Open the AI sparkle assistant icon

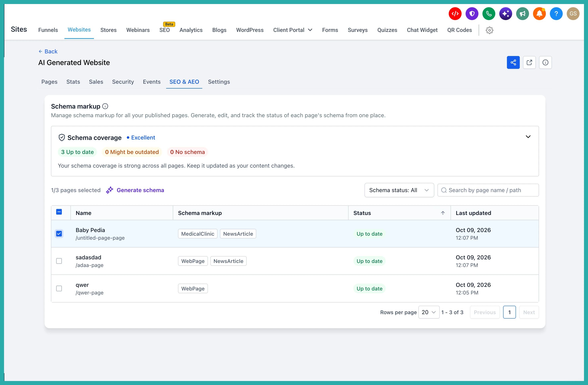point(506,14)
